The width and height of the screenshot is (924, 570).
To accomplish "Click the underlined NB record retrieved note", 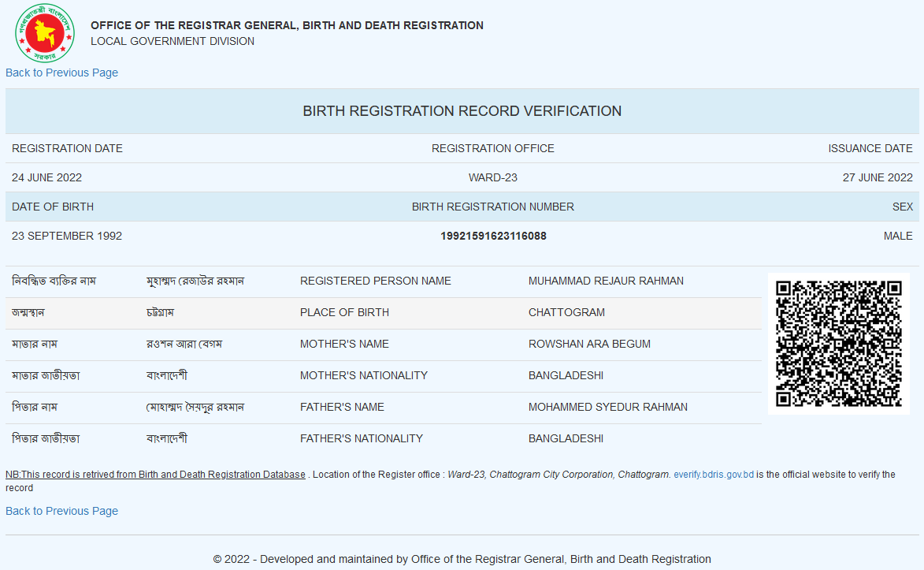I will 155,475.
